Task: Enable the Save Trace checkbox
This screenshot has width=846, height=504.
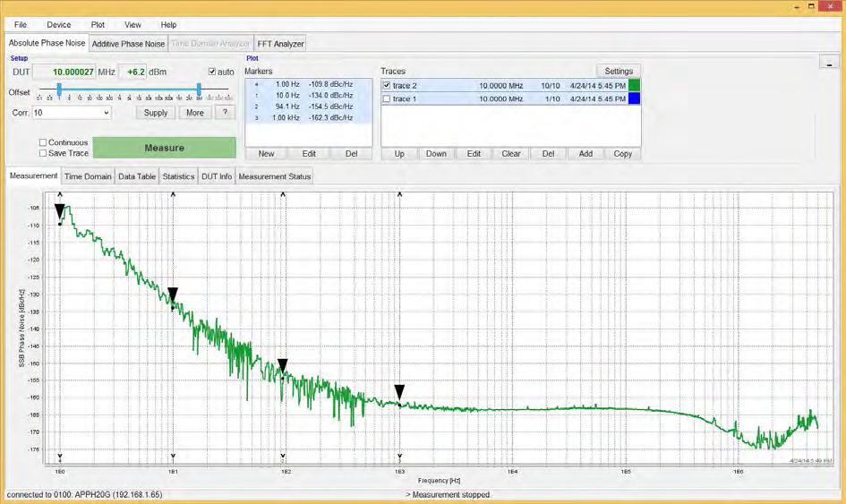Action: pyautogui.click(x=43, y=153)
